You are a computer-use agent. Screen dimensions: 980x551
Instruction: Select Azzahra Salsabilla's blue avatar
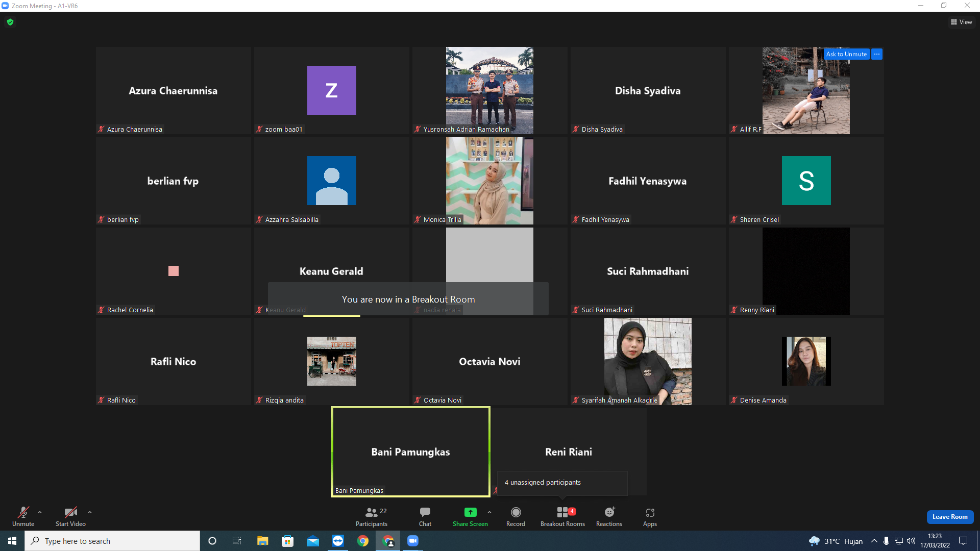(332, 181)
